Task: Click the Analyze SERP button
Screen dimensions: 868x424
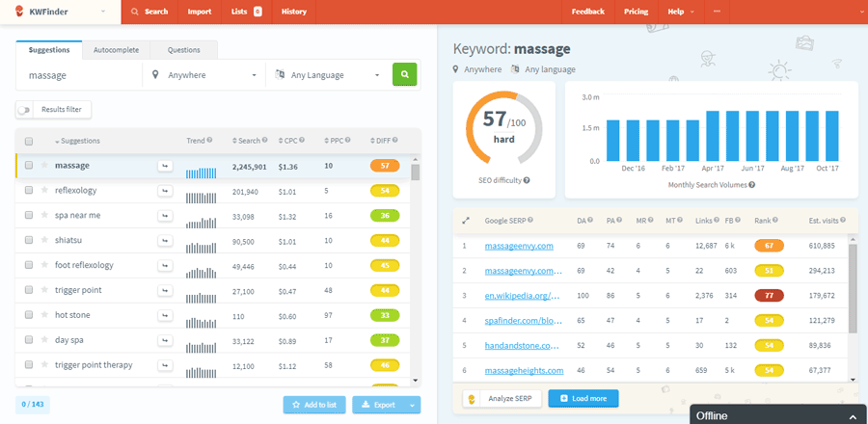Action: point(502,399)
